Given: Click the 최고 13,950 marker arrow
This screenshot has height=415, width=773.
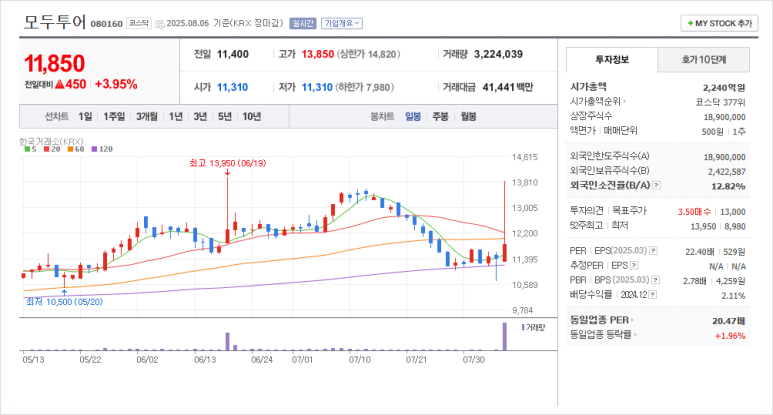Looking at the screenshot, I should 227,173.
